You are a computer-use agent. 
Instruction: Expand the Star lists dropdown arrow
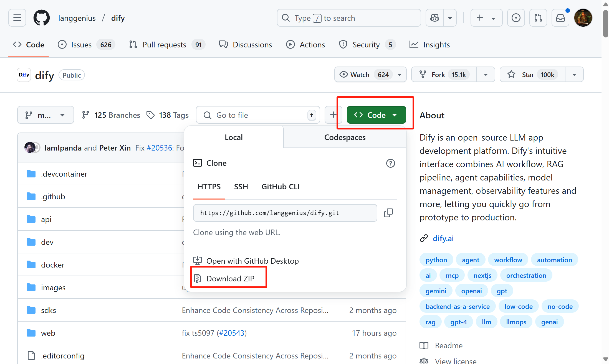[574, 75]
